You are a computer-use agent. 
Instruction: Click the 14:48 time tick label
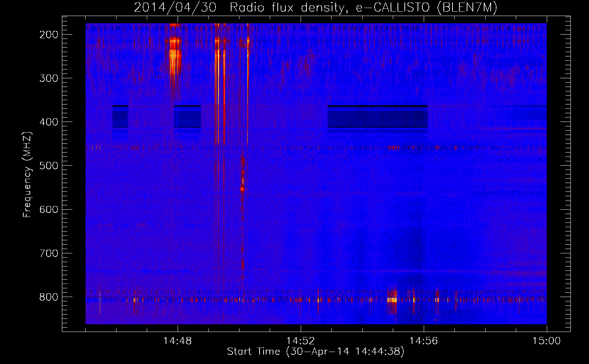(x=178, y=341)
